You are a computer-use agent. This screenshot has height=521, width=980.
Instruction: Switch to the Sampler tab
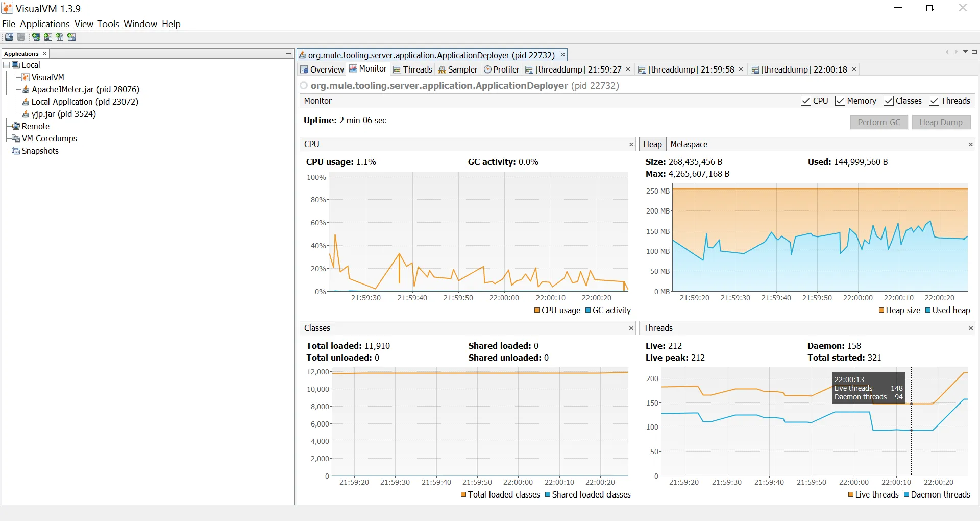(458, 69)
